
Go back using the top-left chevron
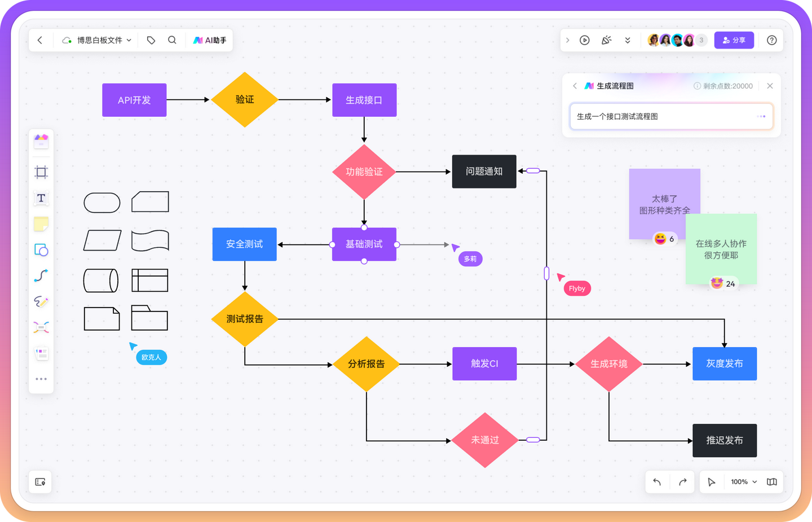point(40,40)
